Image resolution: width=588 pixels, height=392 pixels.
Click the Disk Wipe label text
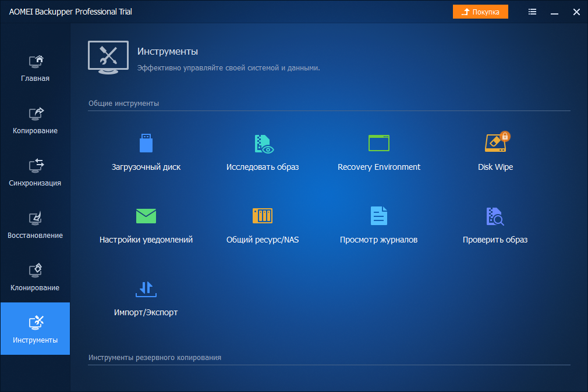[495, 167]
